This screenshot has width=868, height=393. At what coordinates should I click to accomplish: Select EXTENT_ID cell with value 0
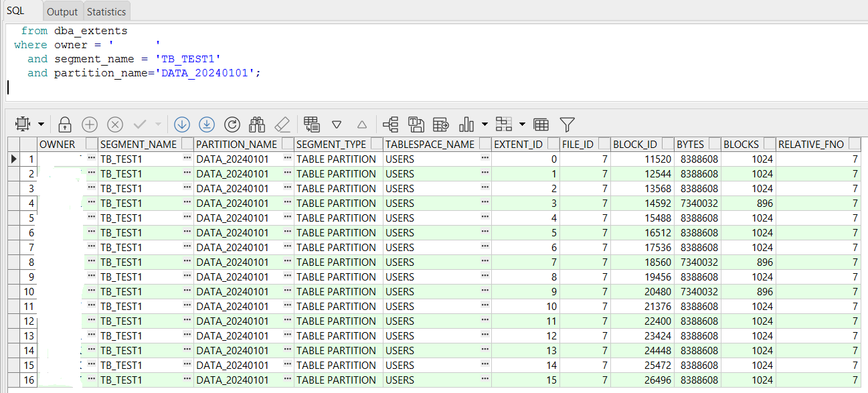point(525,159)
